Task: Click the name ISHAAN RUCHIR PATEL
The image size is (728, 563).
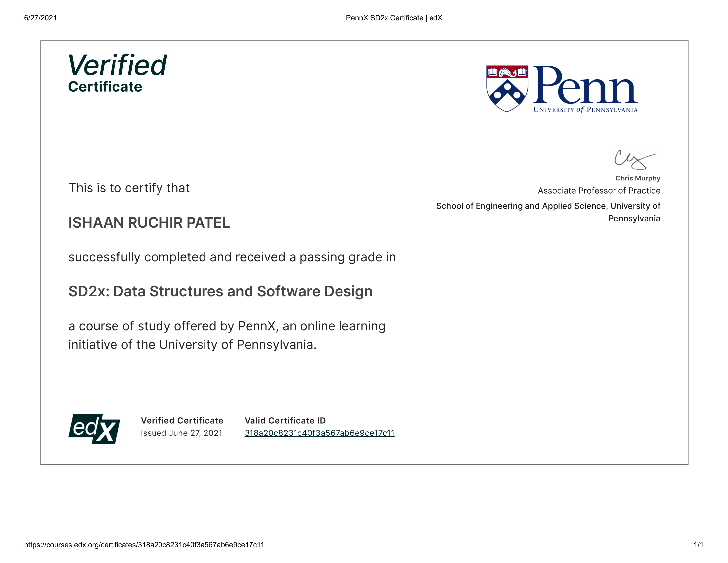Action: tap(149, 223)
